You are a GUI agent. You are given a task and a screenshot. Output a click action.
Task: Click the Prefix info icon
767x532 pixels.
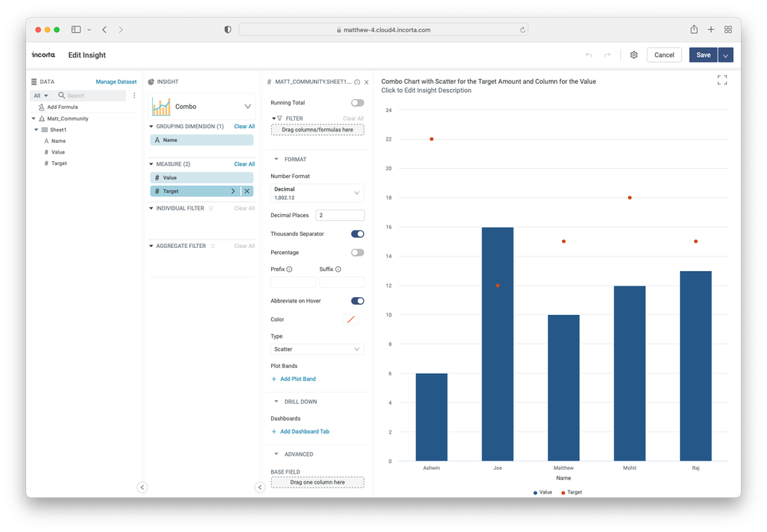pyautogui.click(x=289, y=269)
